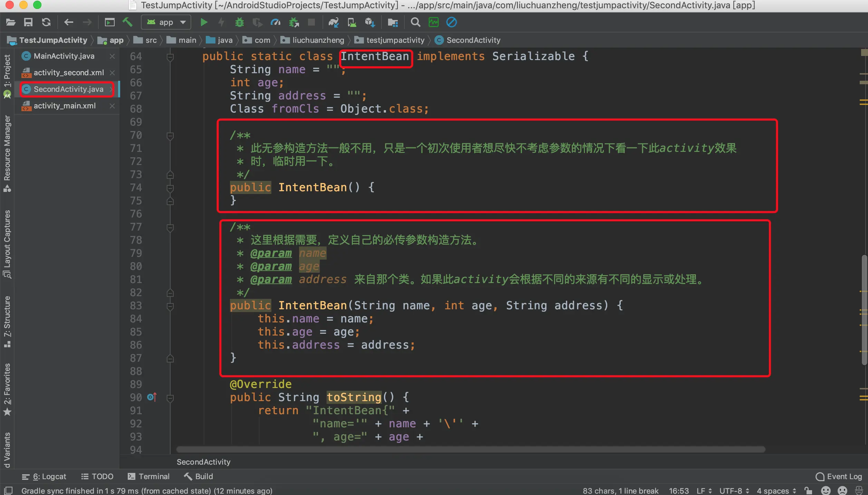Toggle code folding at line 83
Screen dimensions: 868x495
[x=170, y=306]
